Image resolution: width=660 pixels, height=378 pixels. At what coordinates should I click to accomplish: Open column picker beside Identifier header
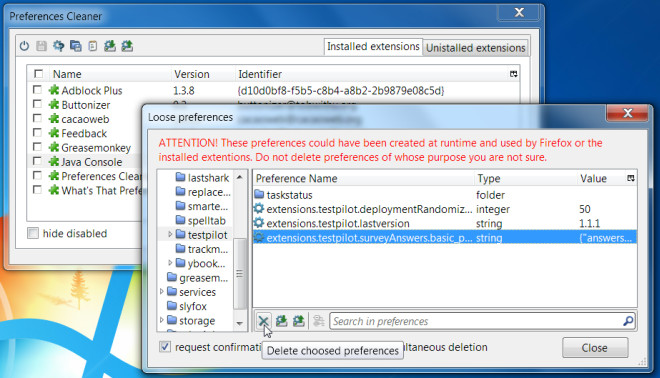point(514,74)
